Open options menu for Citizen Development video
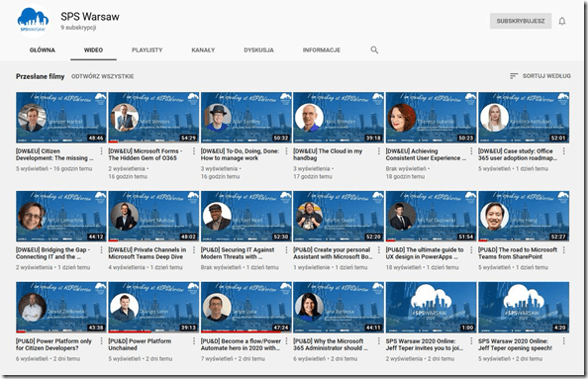Image resolution: width=588 pixels, height=379 pixels. coord(101,151)
